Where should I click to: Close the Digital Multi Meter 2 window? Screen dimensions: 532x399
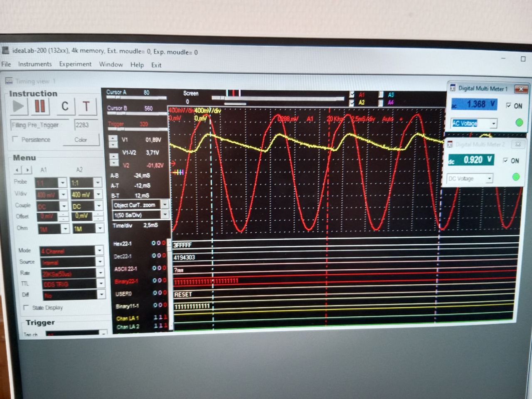click(517, 144)
